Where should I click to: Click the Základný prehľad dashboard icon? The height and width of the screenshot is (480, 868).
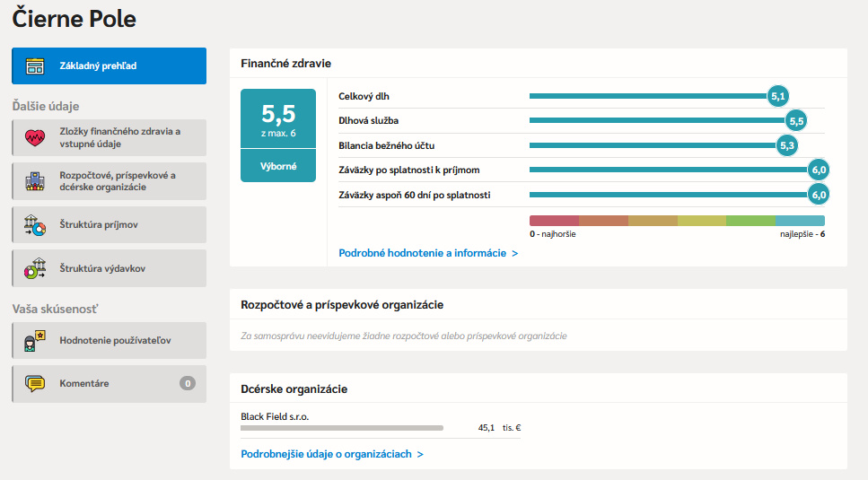(35, 65)
